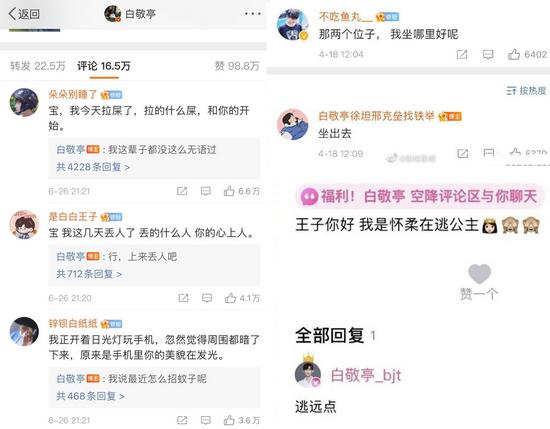550x429 pixels.
Task: Open the 按热度 sort dropdown
Action: pyautogui.click(x=526, y=91)
